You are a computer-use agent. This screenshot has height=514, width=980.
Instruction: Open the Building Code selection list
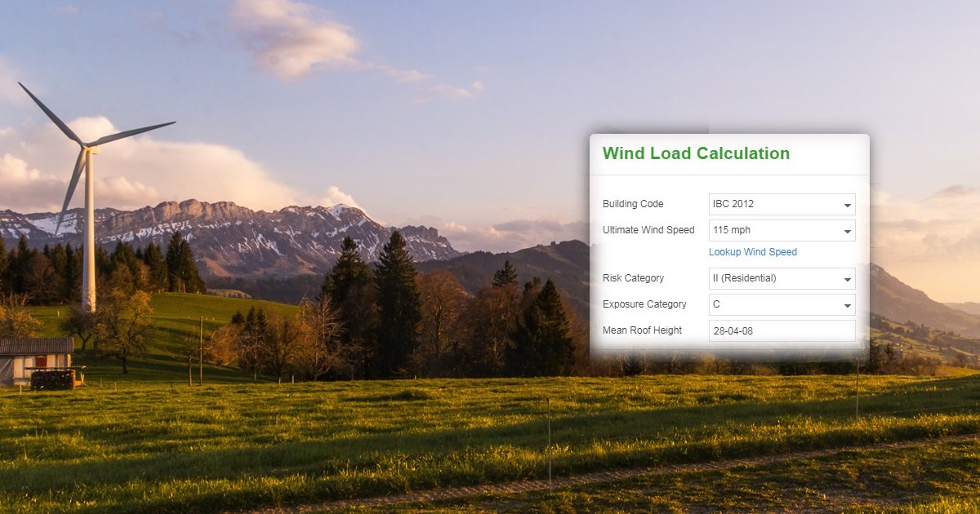782,204
